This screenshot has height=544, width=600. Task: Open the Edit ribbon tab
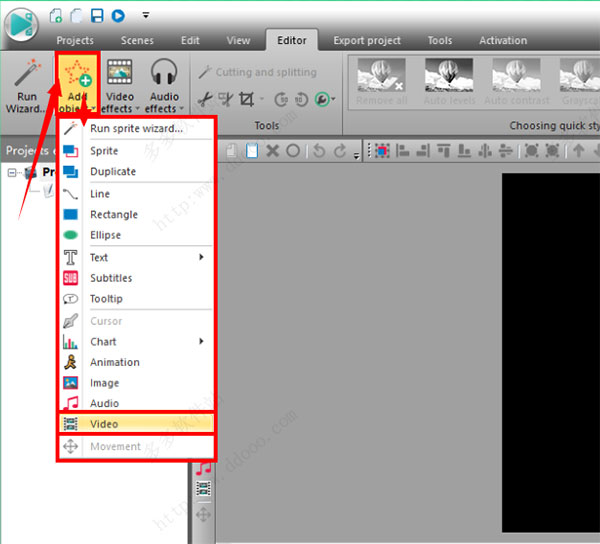[x=190, y=40]
